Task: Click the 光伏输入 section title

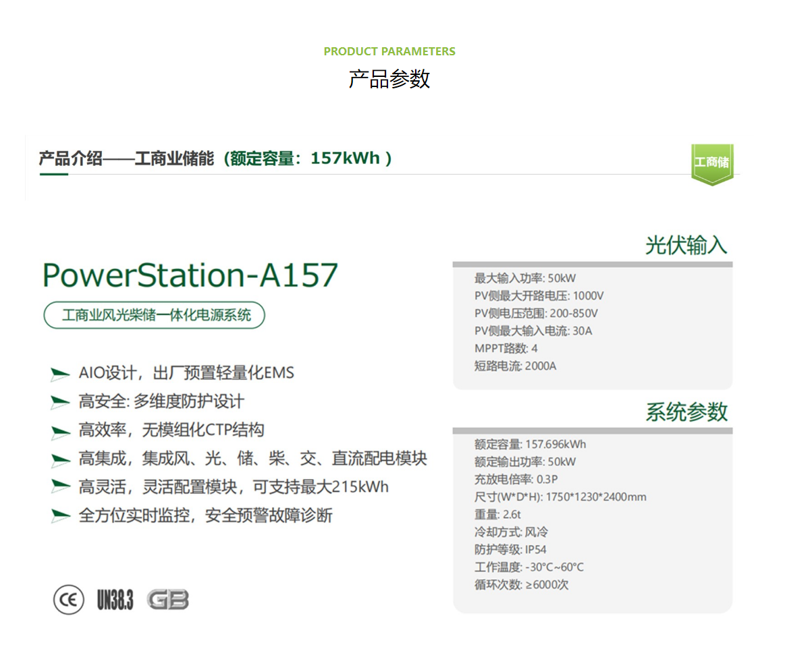Action: tap(686, 245)
